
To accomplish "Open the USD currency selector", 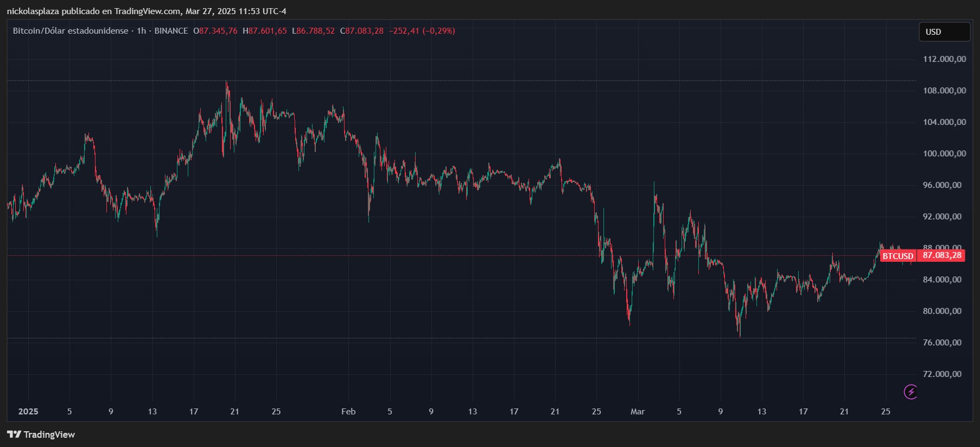I will [944, 32].
